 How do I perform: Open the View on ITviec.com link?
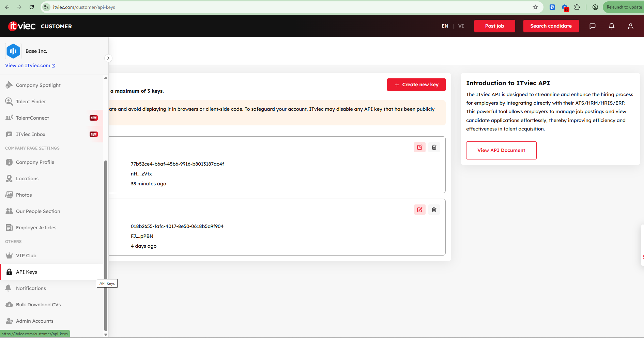30,65
